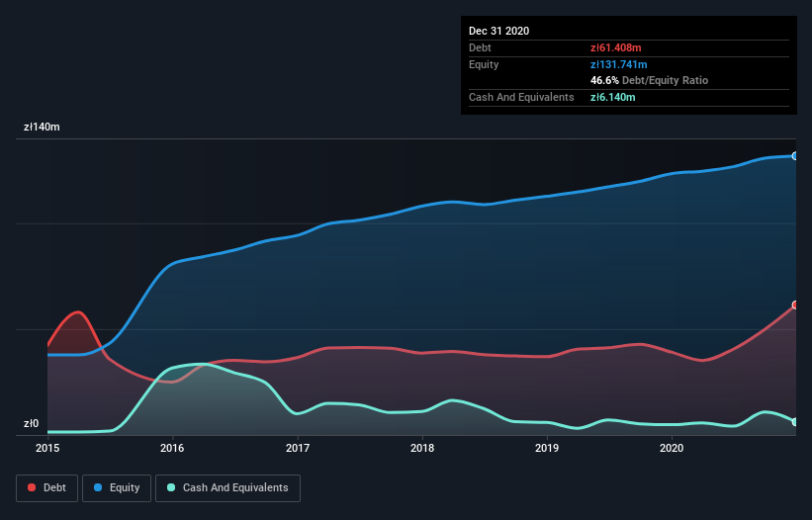Click the Dec 31 2020 tooltip date
Image resolution: width=812 pixels, height=520 pixels.
tap(498, 31)
